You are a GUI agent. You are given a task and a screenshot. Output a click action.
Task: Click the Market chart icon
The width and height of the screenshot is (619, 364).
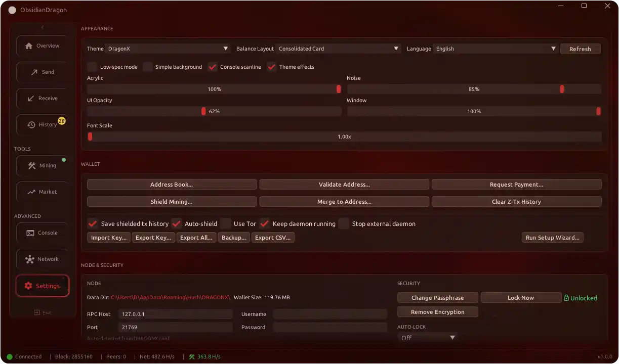click(31, 192)
